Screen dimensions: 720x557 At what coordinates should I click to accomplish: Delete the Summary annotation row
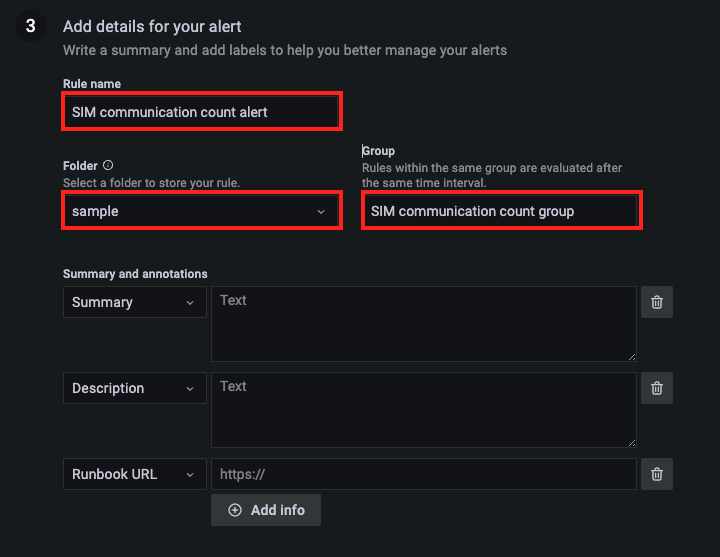pos(657,302)
